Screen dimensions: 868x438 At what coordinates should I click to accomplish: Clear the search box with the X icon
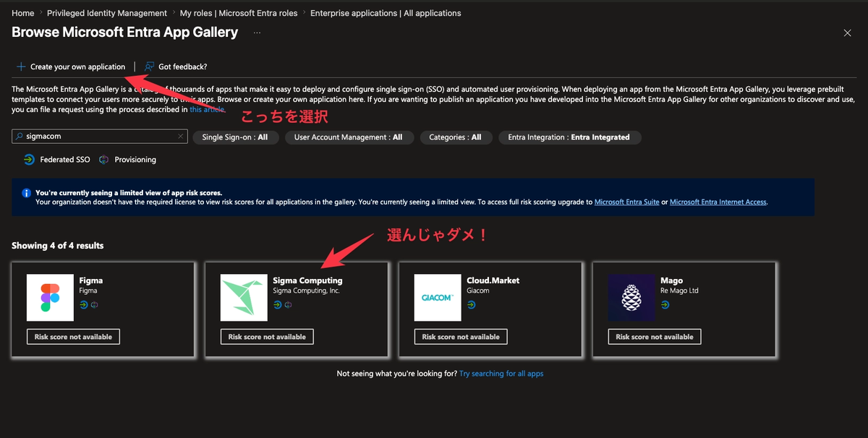(180, 137)
